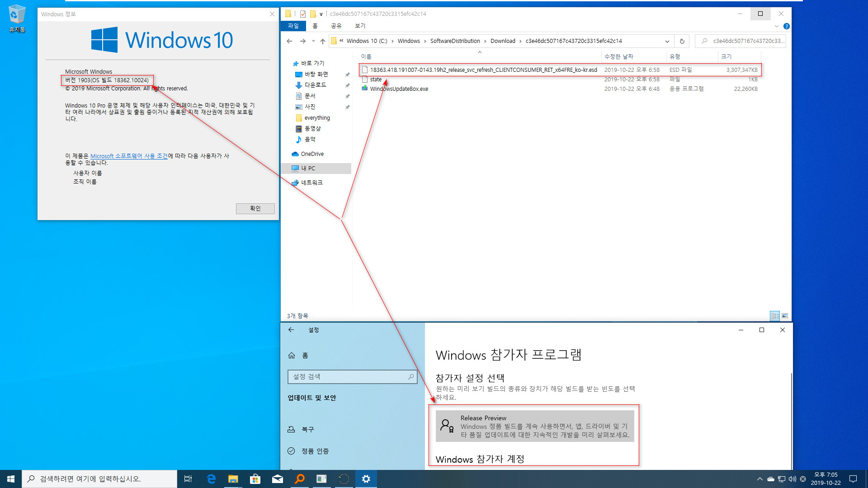This screenshot has width=868, height=488.
Task: Click the taskbar search box
Action: 99,479
